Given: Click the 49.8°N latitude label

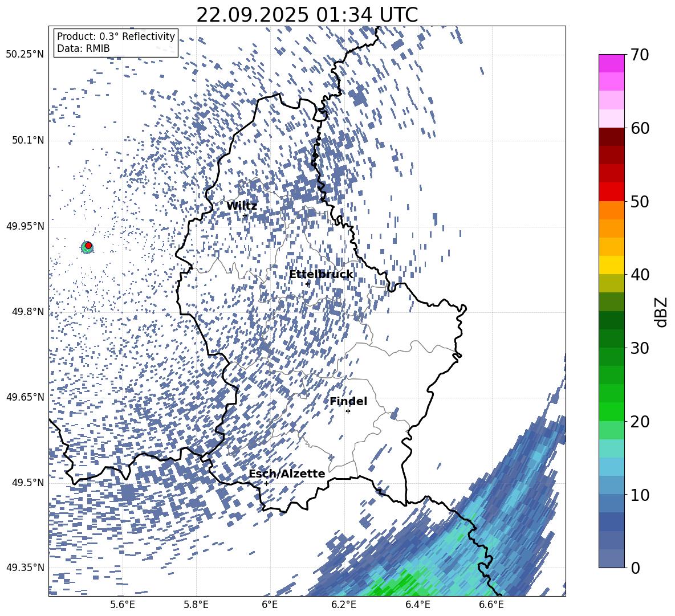Looking at the screenshot, I should coord(27,312).
